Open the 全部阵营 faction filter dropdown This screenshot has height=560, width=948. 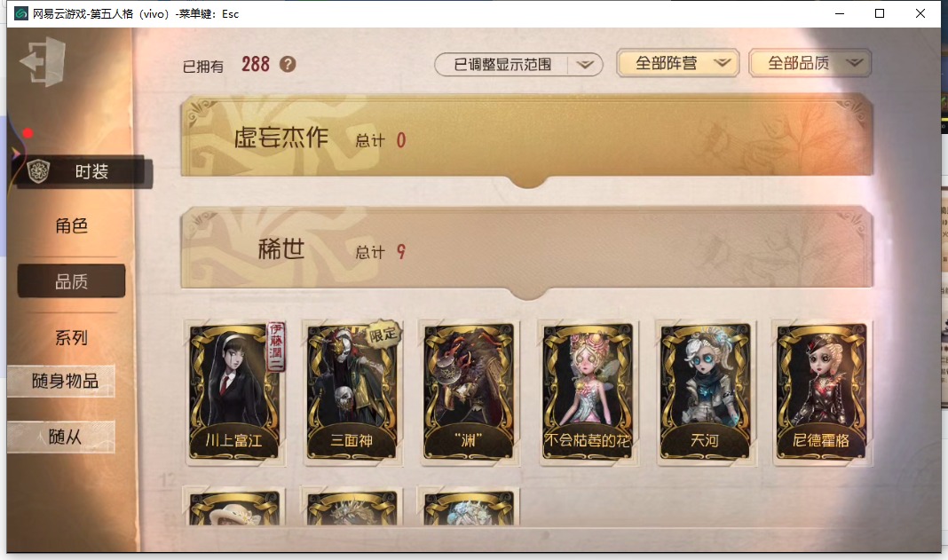(x=678, y=63)
